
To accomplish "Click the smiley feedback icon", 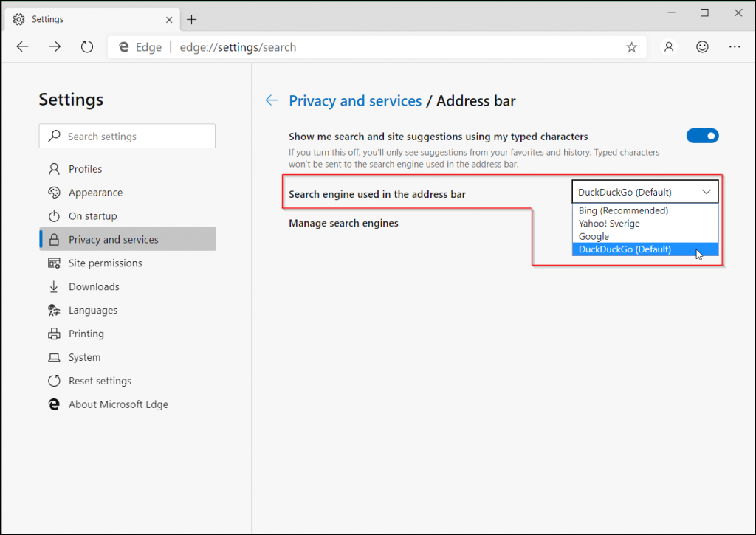I will click(702, 46).
